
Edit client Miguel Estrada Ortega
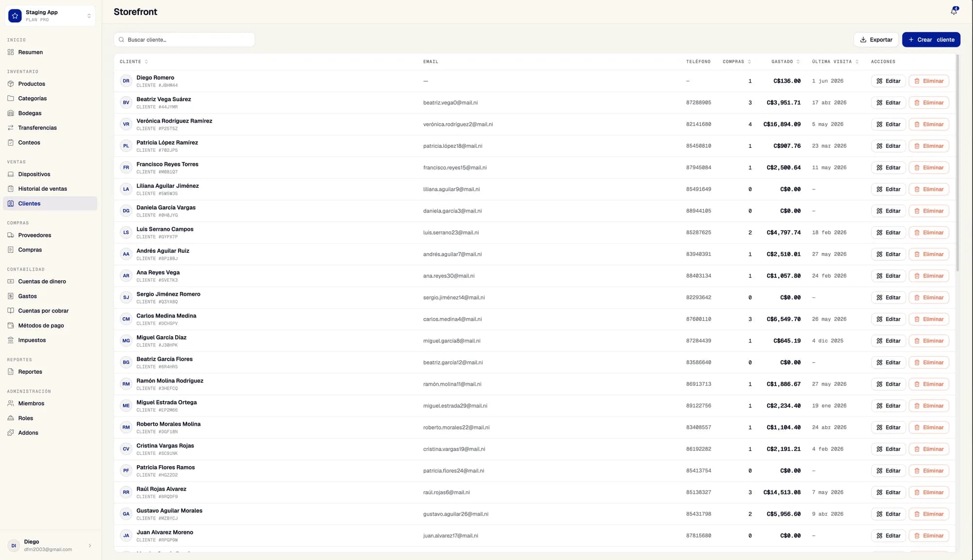(x=888, y=406)
